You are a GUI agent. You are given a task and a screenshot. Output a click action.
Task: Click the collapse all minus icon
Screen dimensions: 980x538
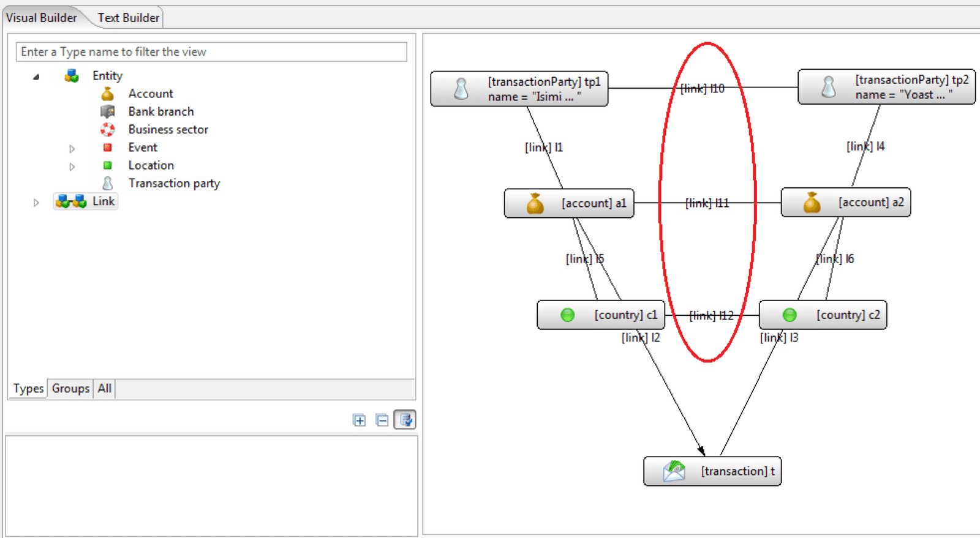[382, 420]
